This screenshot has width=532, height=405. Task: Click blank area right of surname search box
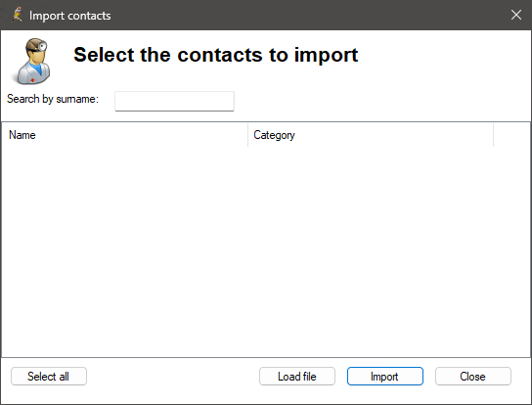pos(380,101)
